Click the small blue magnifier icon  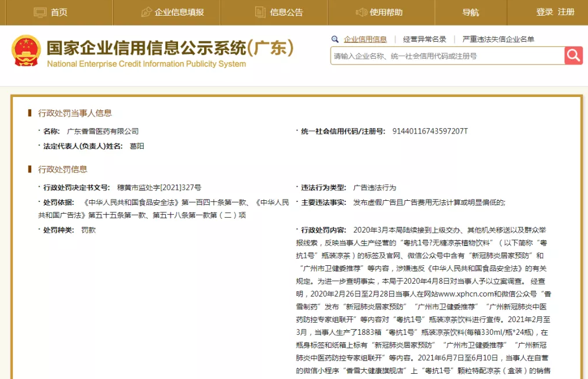coord(335,39)
